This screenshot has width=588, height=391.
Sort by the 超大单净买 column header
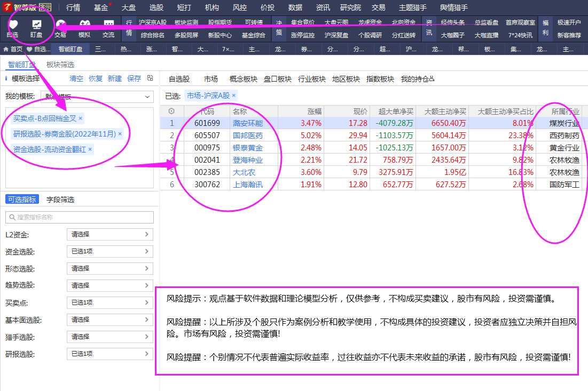396,111
